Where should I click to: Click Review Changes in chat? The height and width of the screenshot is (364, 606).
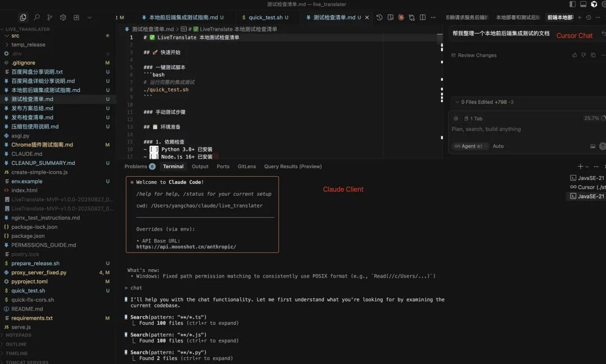point(474,56)
